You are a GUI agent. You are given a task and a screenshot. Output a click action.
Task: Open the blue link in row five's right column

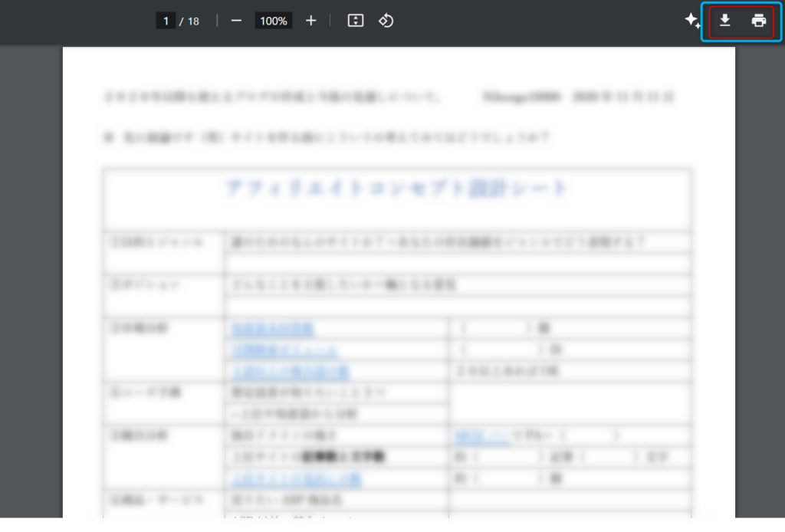click(472, 435)
